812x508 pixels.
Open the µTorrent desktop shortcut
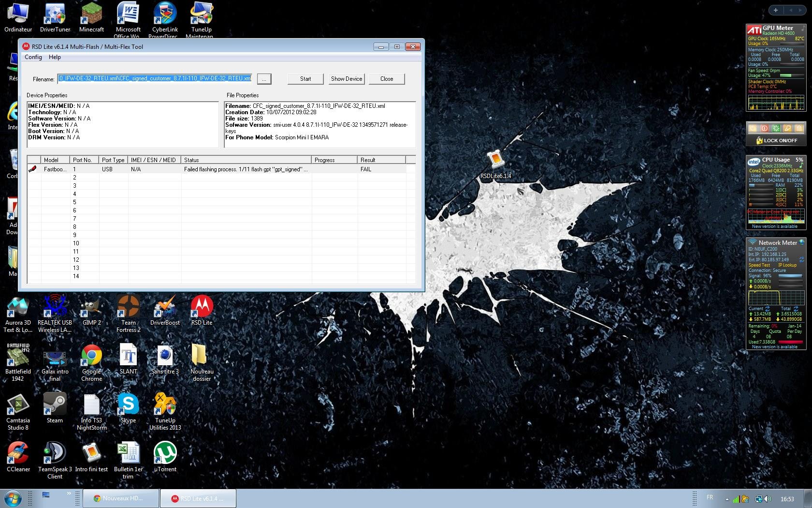(x=165, y=457)
